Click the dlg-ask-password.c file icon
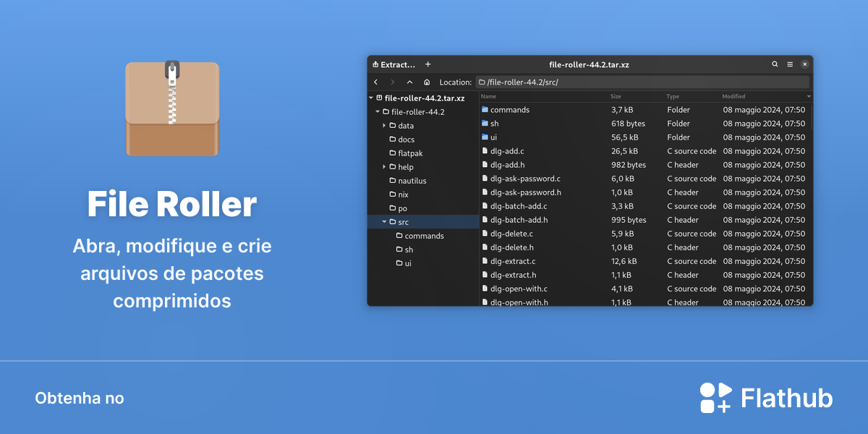This screenshot has width=868, height=434. pos(485,179)
